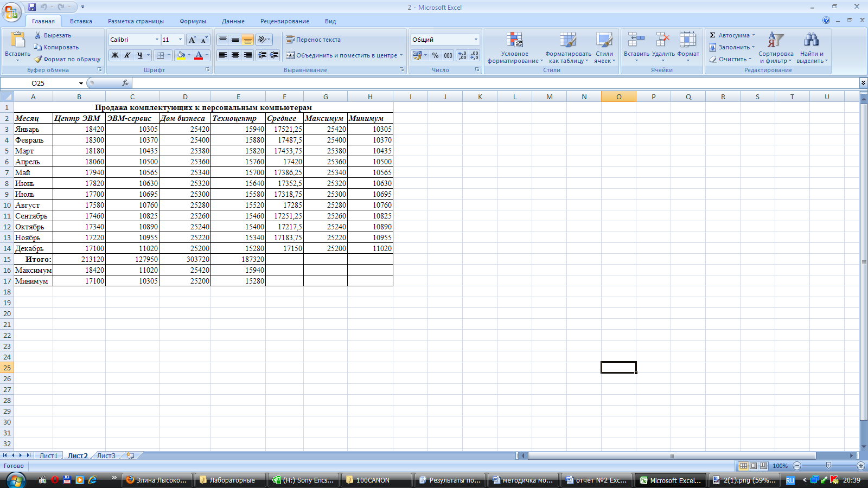The width and height of the screenshot is (868, 488).
Task: Activate Format Painter (Формат по образцу)
Action: (x=67, y=59)
